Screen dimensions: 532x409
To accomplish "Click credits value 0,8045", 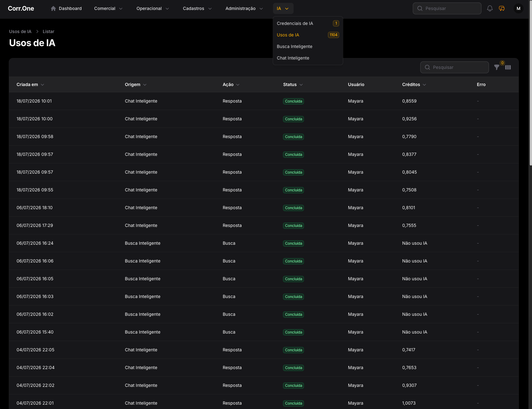I will [409, 172].
